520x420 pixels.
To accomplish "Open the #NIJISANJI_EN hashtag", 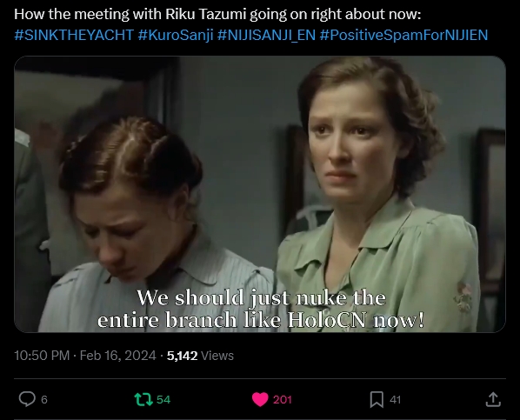I will point(266,35).
